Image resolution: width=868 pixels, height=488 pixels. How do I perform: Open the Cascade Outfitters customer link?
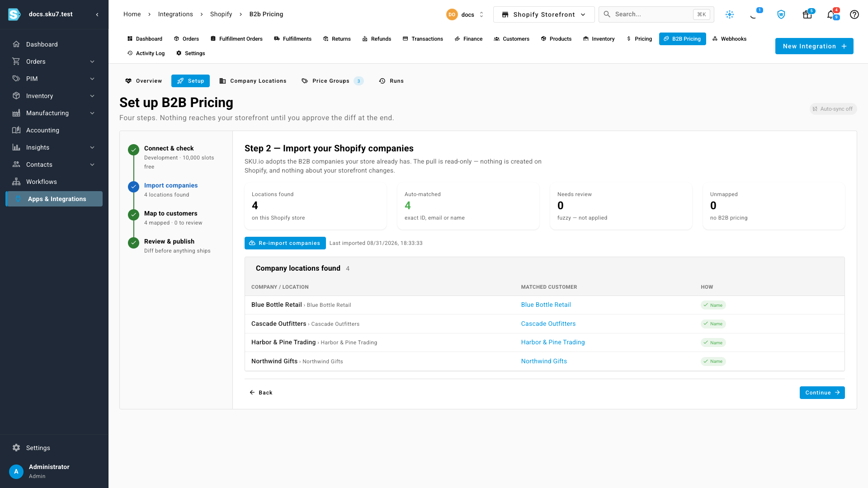click(x=548, y=324)
